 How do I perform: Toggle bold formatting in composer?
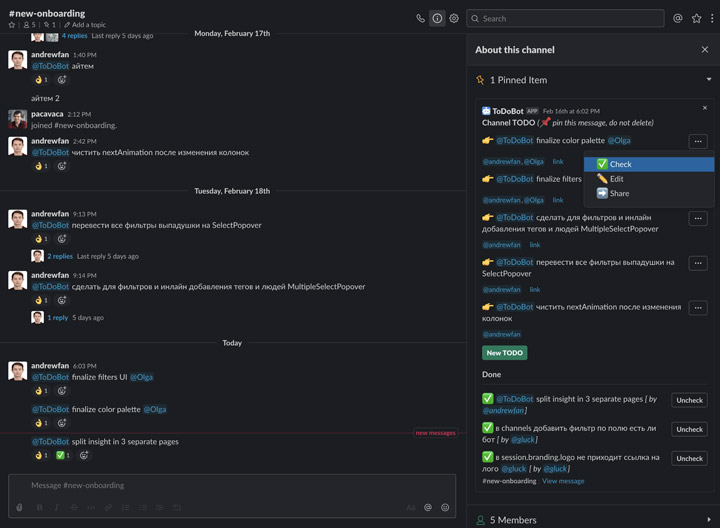[39, 507]
